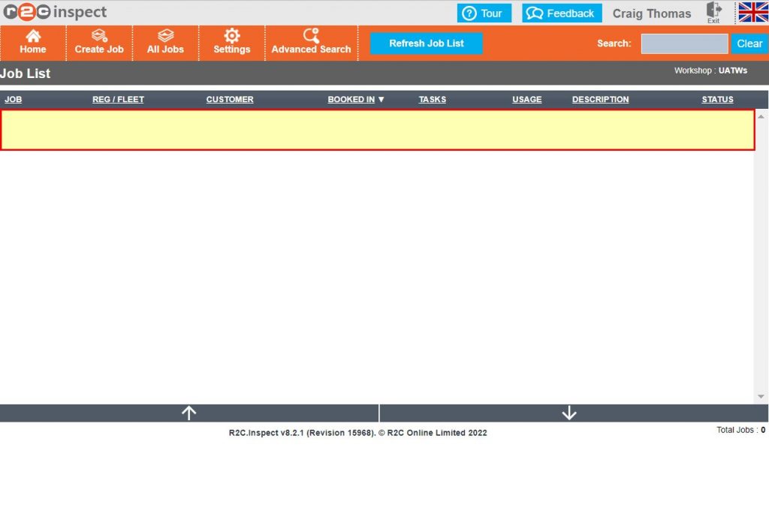Sort jobs by the Status column
This screenshot has height=532, width=769.
717,99
